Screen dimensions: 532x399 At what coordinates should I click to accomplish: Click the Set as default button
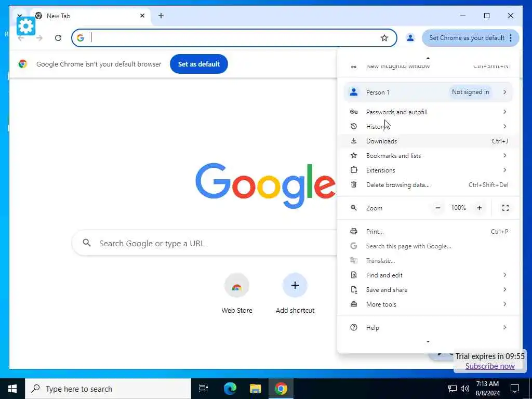[199, 64]
